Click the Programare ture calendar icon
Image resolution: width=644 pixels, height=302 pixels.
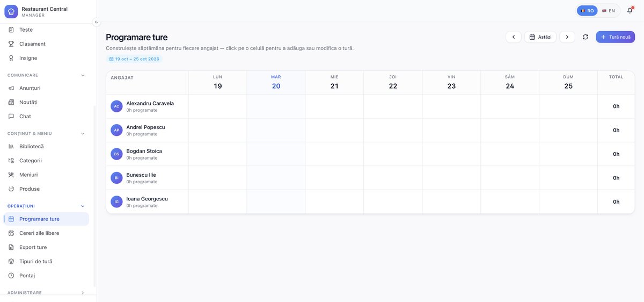[x=11, y=219]
